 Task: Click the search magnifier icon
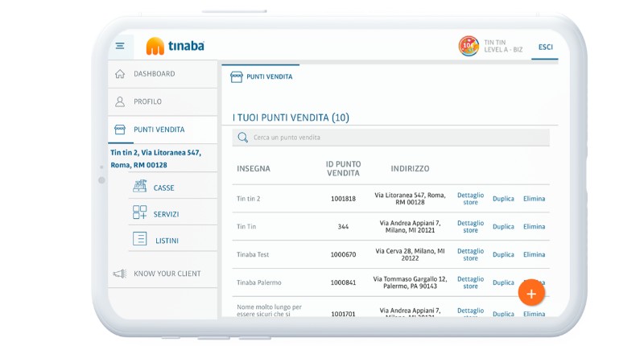click(x=243, y=138)
